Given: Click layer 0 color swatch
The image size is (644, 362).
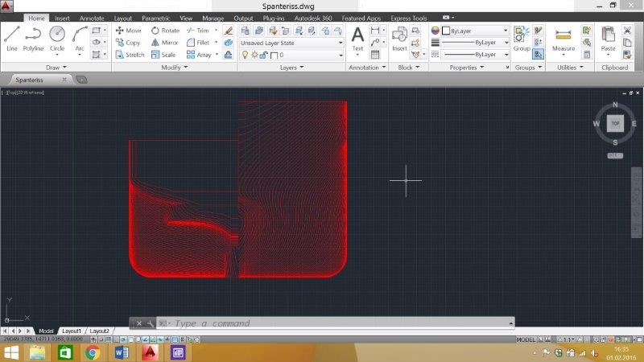Looking at the screenshot, I should (x=275, y=55).
